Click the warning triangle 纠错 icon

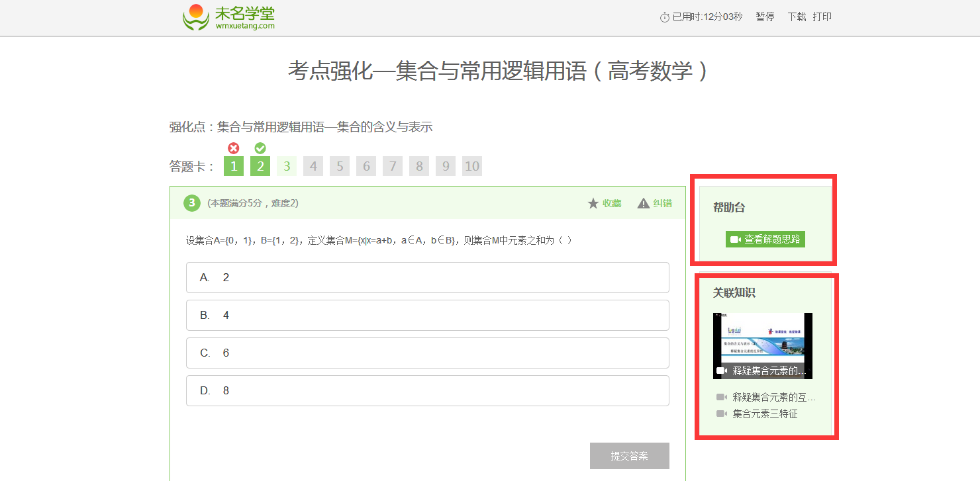click(x=643, y=204)
